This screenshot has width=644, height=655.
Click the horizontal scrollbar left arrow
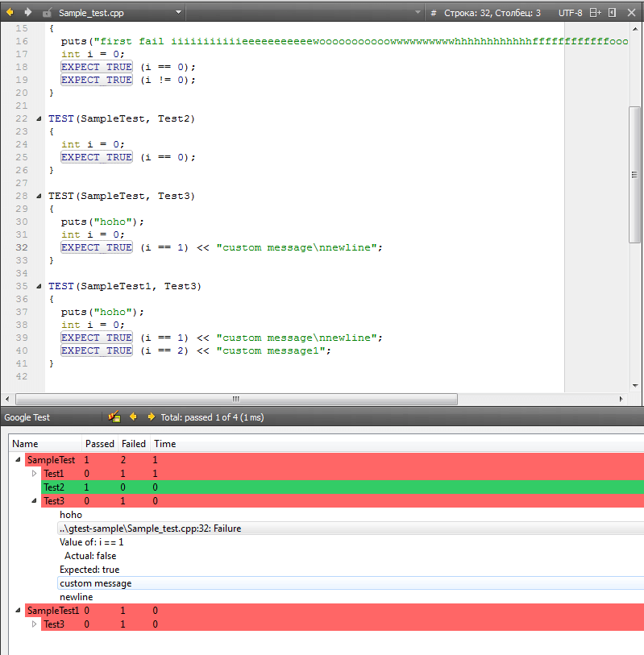(x=7, y=399)
